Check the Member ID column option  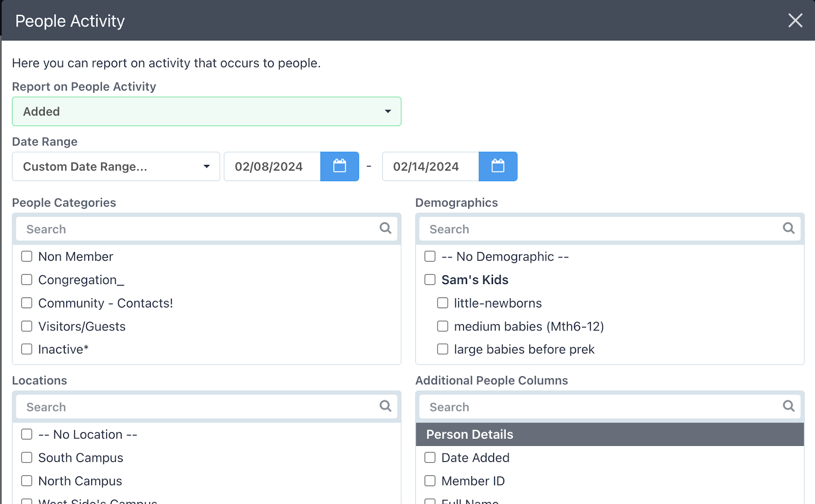[430, 481]
